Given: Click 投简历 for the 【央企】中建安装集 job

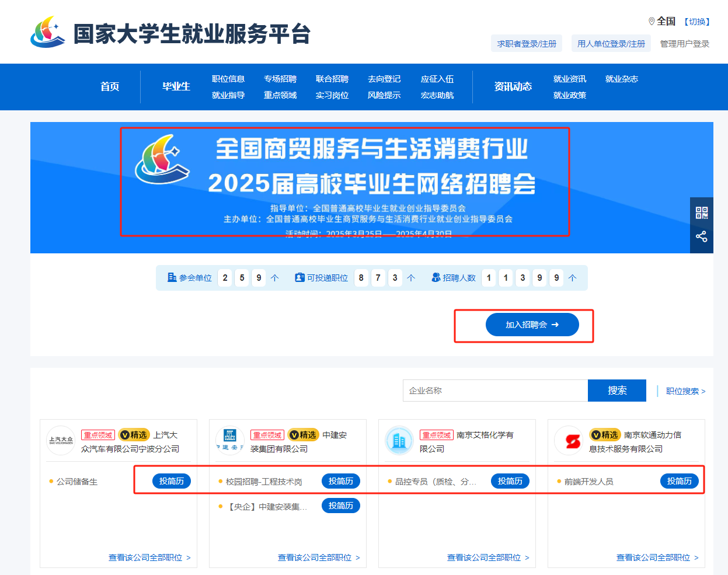Looking at the screenshot, I should click(341, 506).
